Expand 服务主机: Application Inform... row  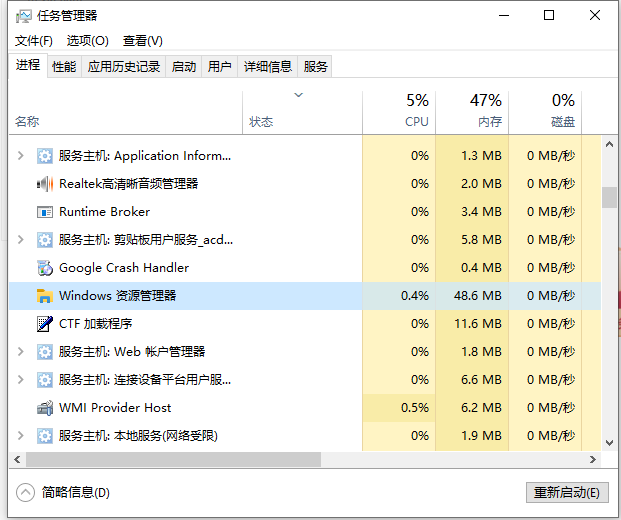pyautogui.click(x=21, y=156)
